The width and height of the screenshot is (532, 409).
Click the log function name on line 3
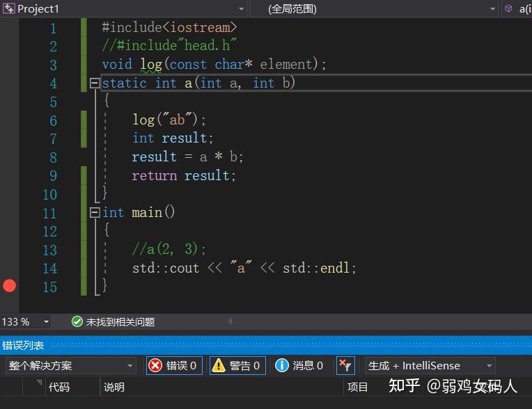click(151, 65)
